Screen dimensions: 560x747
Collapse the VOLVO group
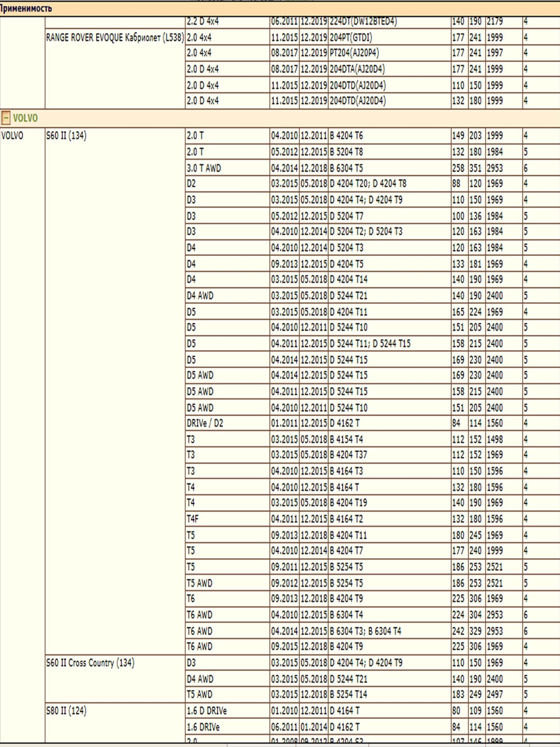pyautogui.click(x=6, y=118)
